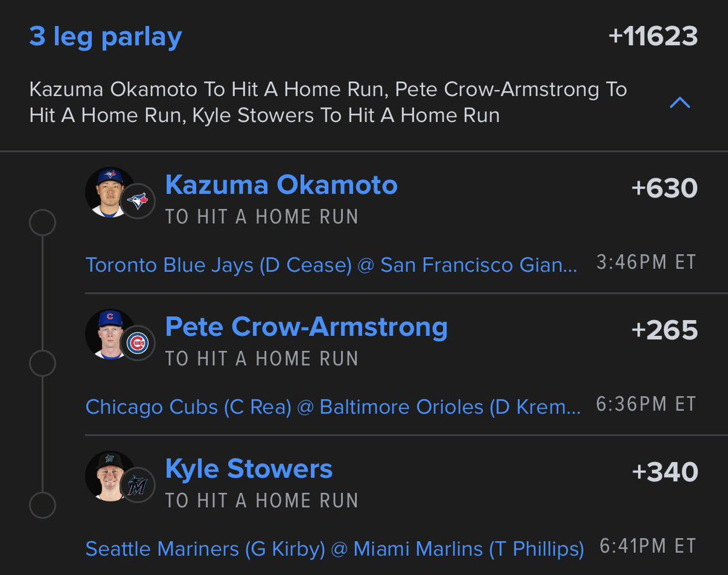728x575 pixels.
Task: Open Chicago Cubs @ Baltimore Orioles game link
Action: click(333, 407)
